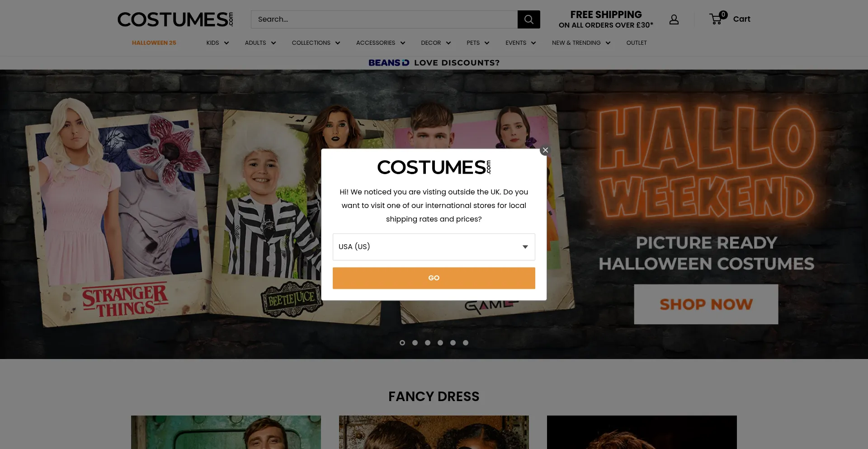This screenshot has height=449, width=868.
Task: Close the international store popup
Action: pos(545,150)
